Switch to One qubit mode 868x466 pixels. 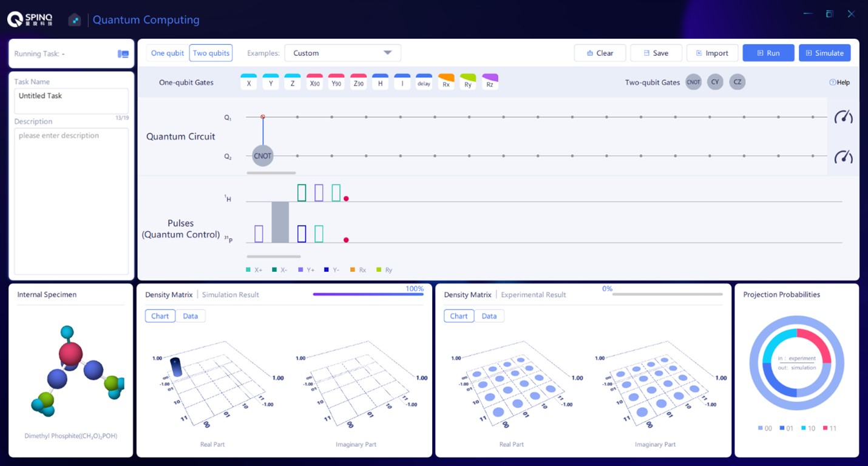(x=168, y=53)
